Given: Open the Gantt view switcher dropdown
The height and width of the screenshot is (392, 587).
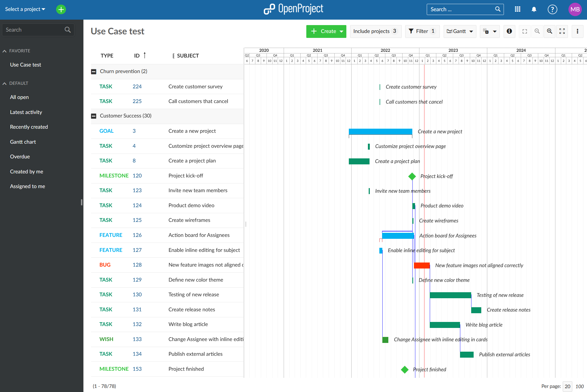Looking at the screenshot, I should click(460, 31).
